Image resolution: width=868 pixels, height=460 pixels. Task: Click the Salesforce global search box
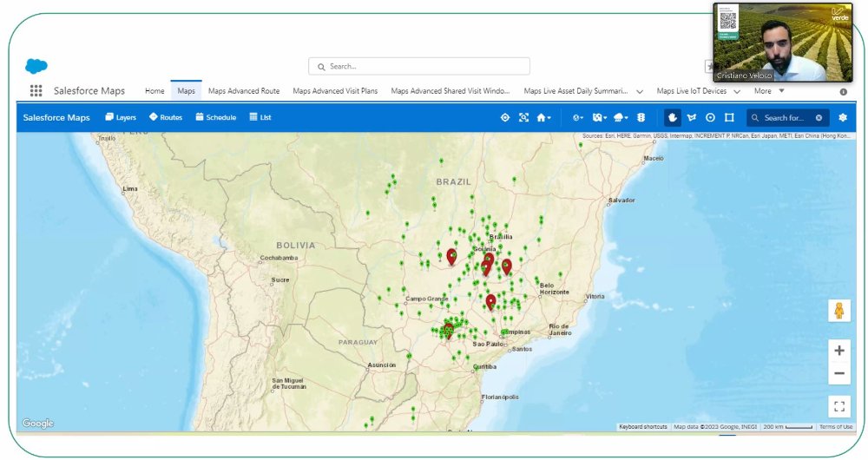pyautogui.click(x=419, y=66)
